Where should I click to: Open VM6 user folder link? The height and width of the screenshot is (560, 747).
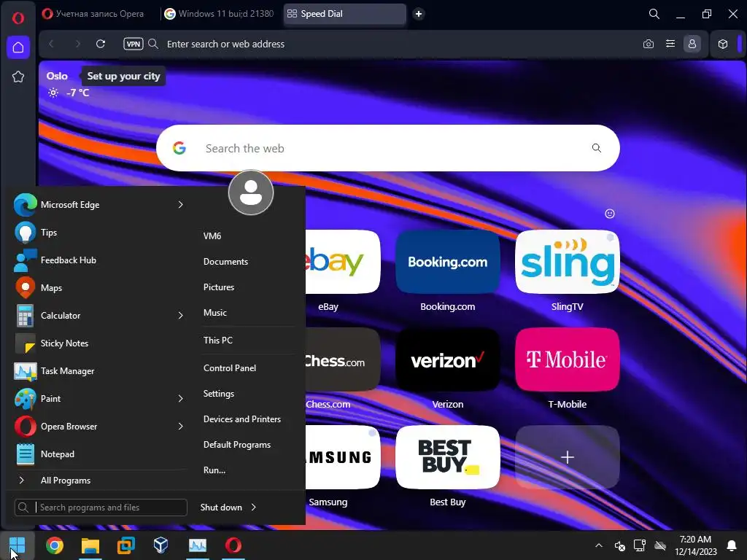[x=212, y=236]
